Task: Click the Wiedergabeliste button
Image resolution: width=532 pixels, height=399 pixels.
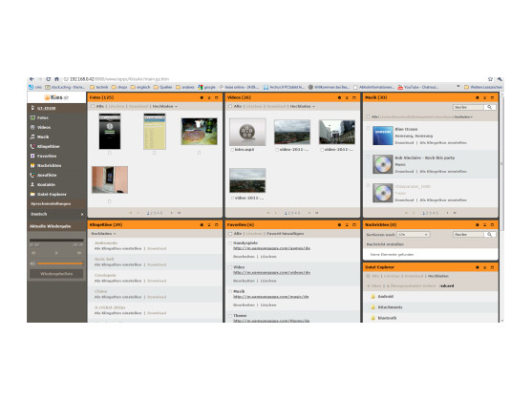Action: pos(56,274)
